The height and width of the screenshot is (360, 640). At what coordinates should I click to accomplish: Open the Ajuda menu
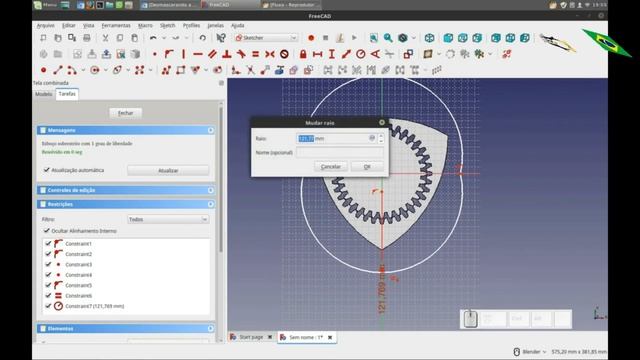[238, 25]
